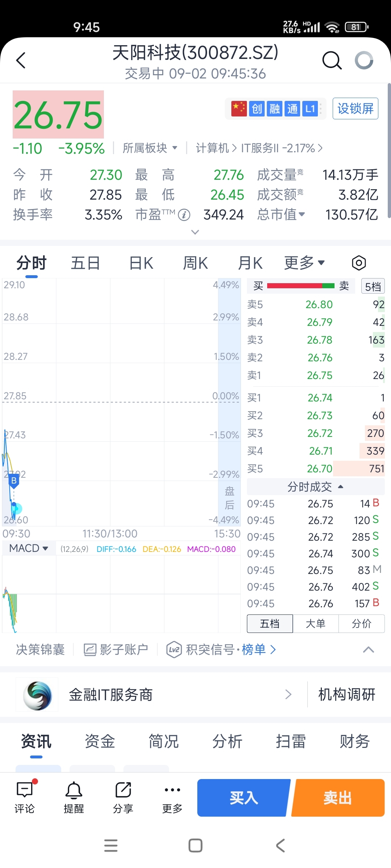The width and height of the screenshot is (391, 868).
Task: Switch order book depth via 5档
Action: tap(373, 286)
